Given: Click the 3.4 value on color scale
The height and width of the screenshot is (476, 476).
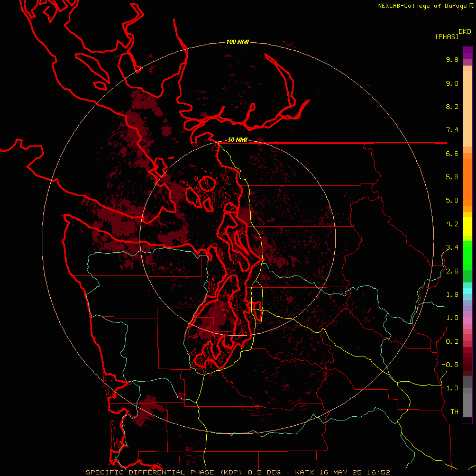Looking at the screenshot, I should tap(452, 248).
